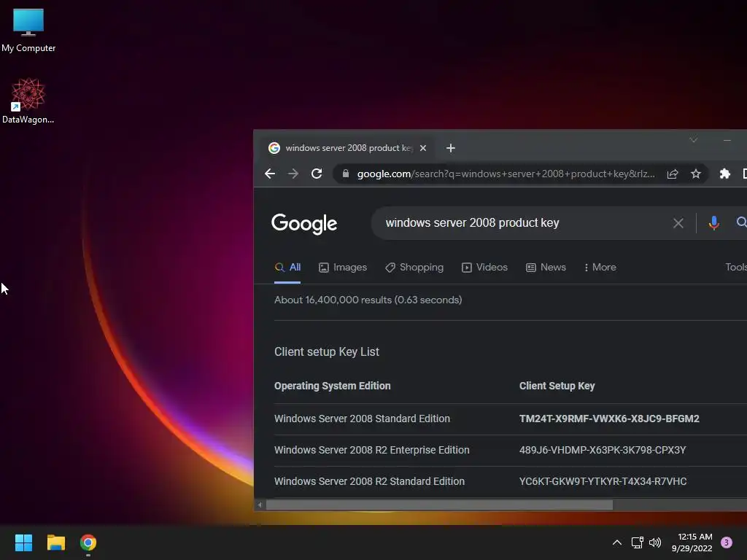Click the Client setup Key List heading
This screenshot has width=747, height=560.
(x=326, y=352)
